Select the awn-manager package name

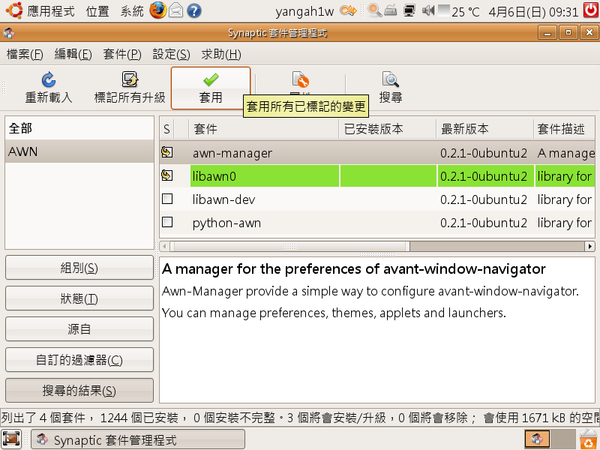232,153
